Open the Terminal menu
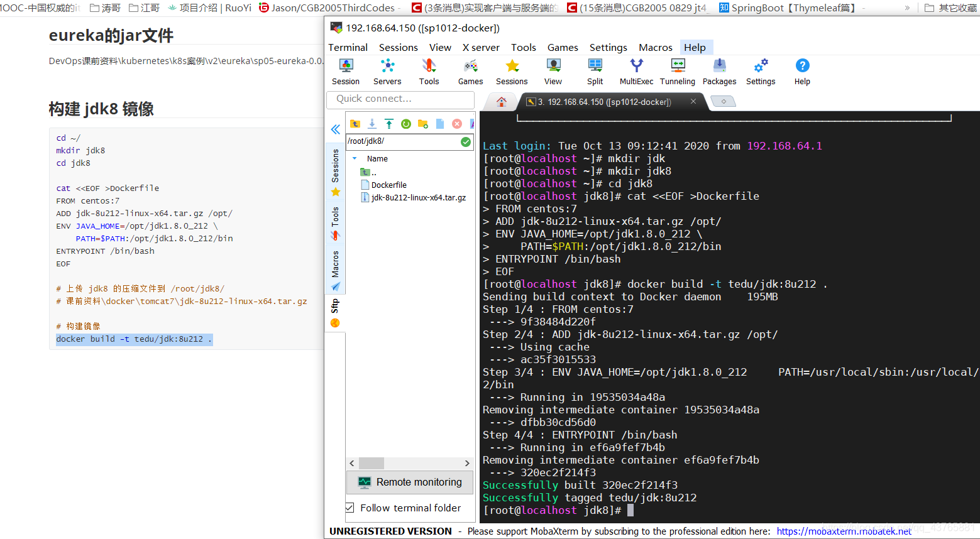 (x=348, y=47)
